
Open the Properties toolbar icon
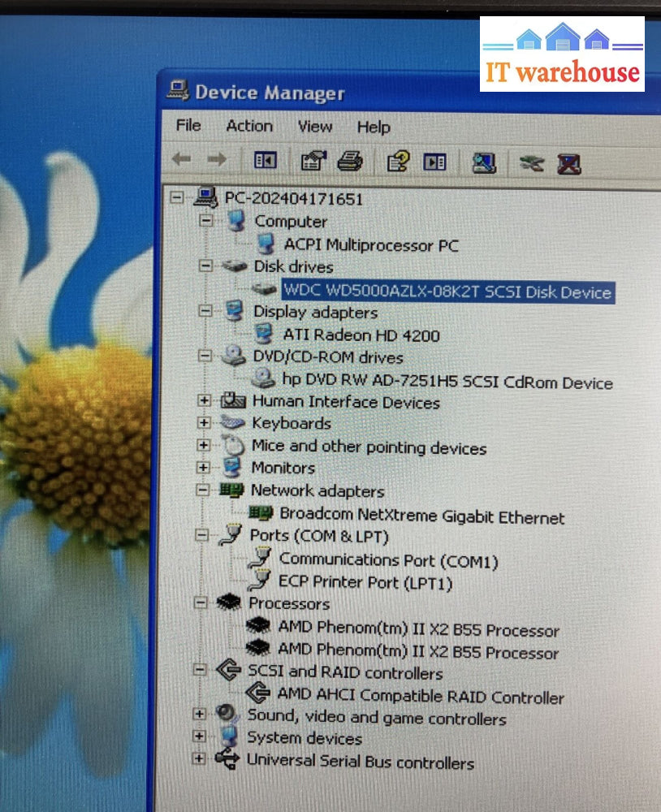point(314,161)
